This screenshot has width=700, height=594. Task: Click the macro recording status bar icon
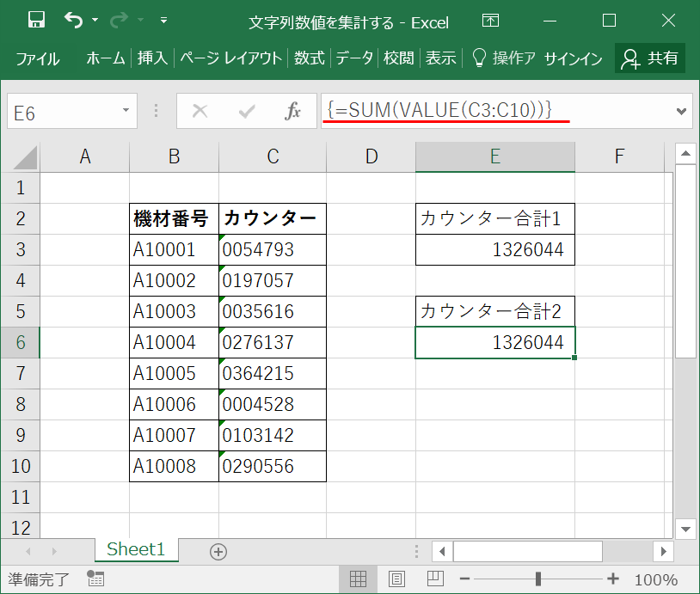tap(95, 579)
